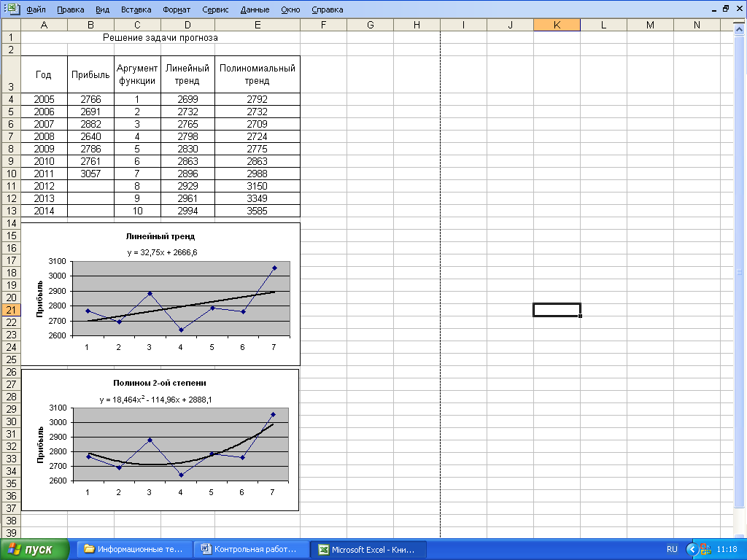
Task: Click the Windows пуск start button
Action: point(34,549)
